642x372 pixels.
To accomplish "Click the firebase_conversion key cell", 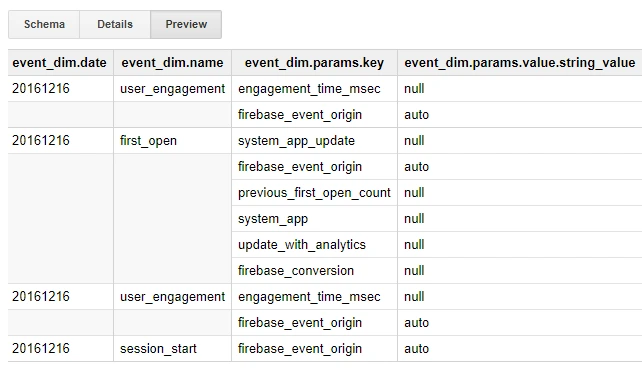I will tap(314, 271).
